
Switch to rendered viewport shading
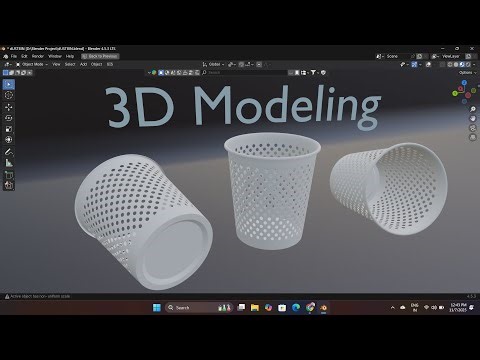click(x=468, y=64)
